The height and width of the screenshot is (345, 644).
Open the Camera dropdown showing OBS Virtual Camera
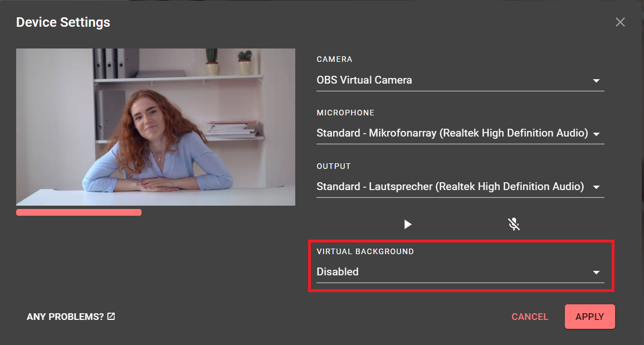(x=460, y=80)
